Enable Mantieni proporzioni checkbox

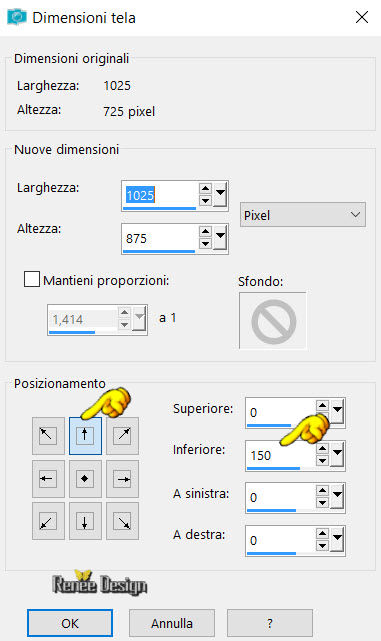(31, 280)
